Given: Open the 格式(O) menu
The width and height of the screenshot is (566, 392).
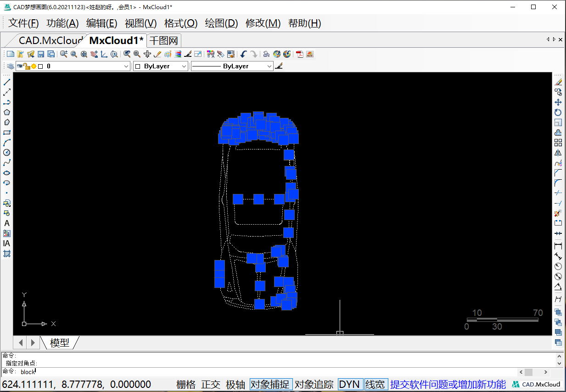Looking at the screenshot, I should coord(181,23).
